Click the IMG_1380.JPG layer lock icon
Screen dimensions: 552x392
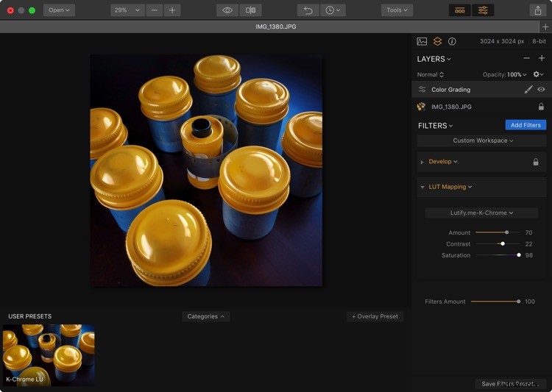pos(541,106)
